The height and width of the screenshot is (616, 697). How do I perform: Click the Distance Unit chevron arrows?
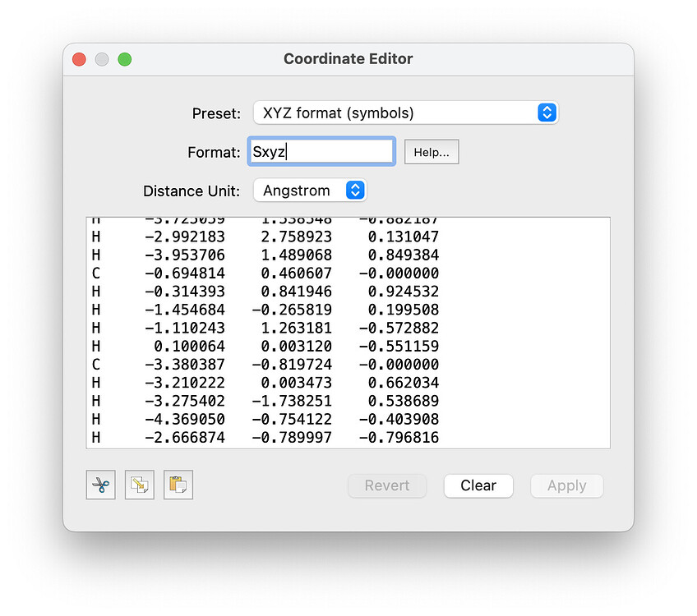355,190
